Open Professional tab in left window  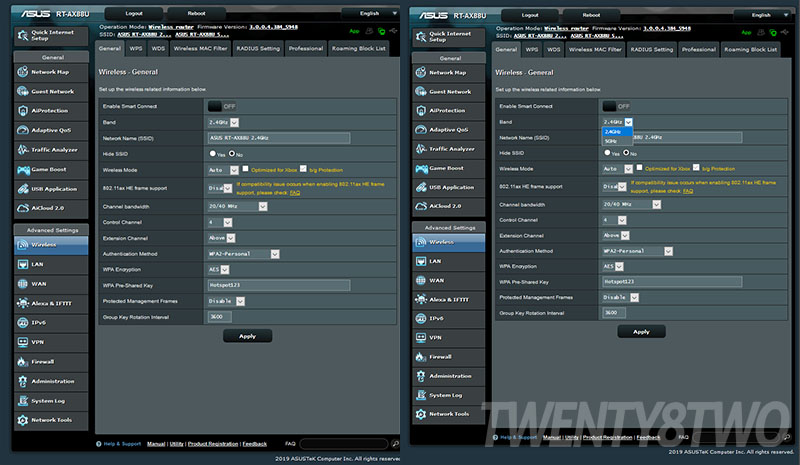(306, 48)
